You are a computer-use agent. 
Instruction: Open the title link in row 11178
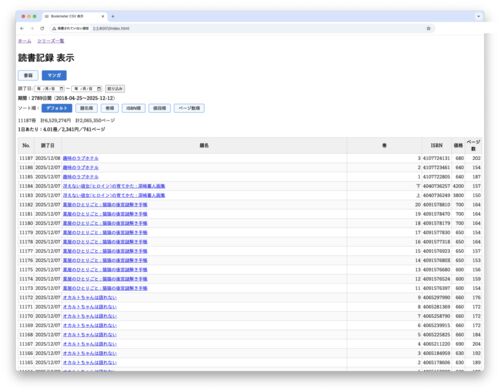[x=105, y=242]
